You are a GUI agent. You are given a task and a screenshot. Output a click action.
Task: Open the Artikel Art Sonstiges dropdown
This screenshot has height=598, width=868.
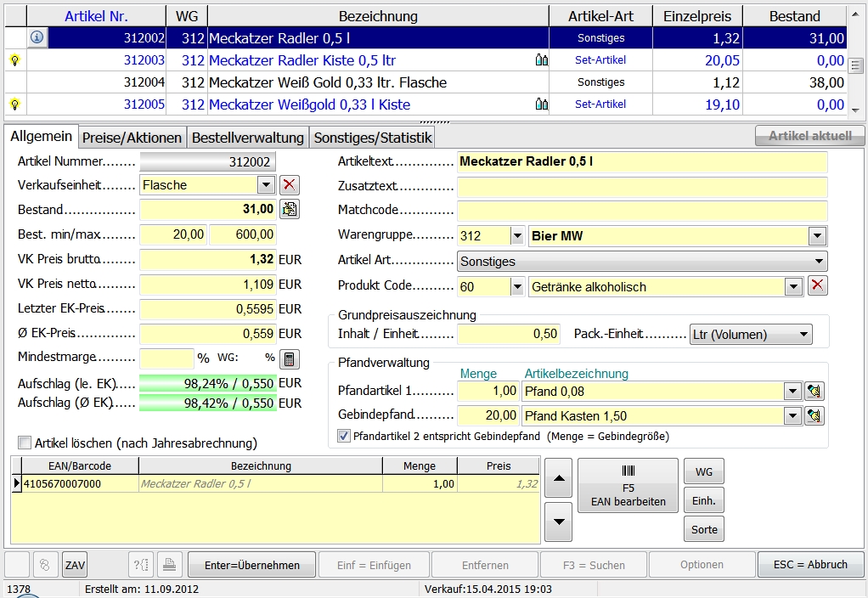[x=819, y=262]
